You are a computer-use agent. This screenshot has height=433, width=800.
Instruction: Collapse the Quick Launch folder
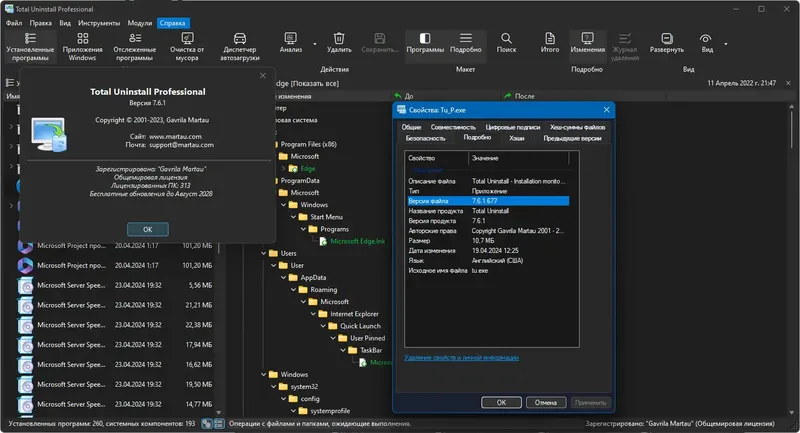323,326
